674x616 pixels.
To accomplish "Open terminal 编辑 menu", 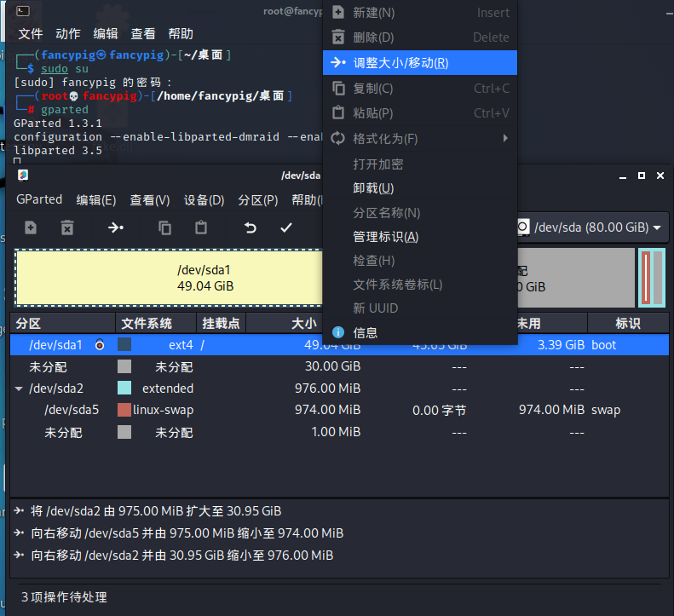I will point(106,33).
